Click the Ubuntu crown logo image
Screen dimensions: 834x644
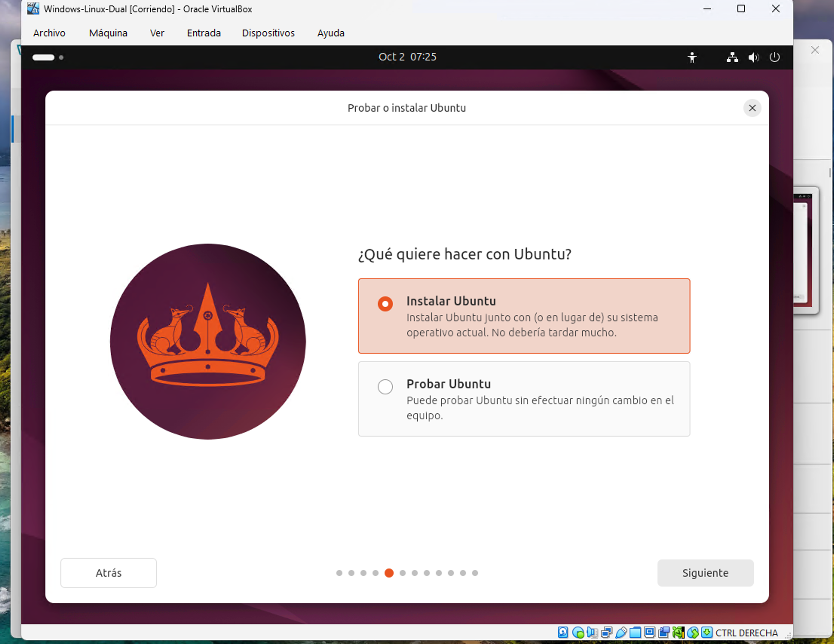[208, 341]
